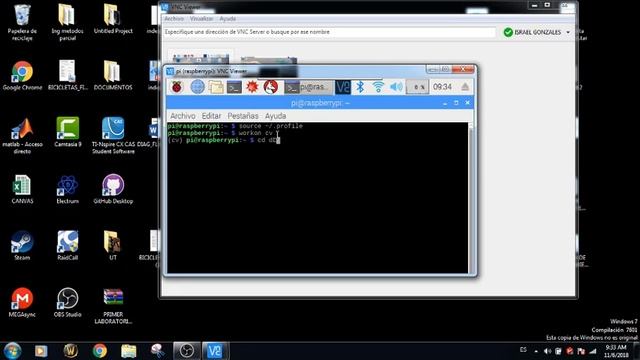Select the Steam desktop shortcut
This screenshot has width=640, height=360.
pyautogui.click(x=22, y=245)
